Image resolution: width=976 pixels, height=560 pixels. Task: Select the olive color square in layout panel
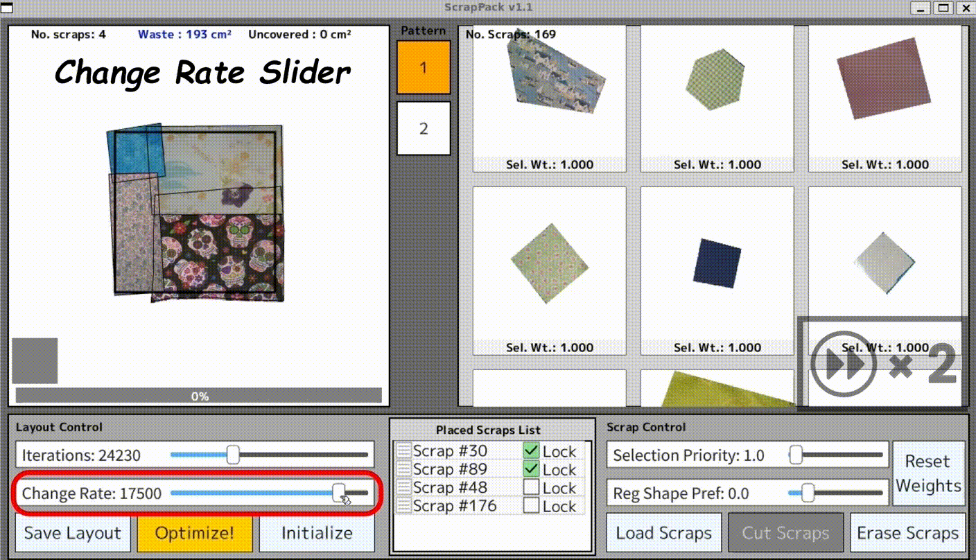35,360
